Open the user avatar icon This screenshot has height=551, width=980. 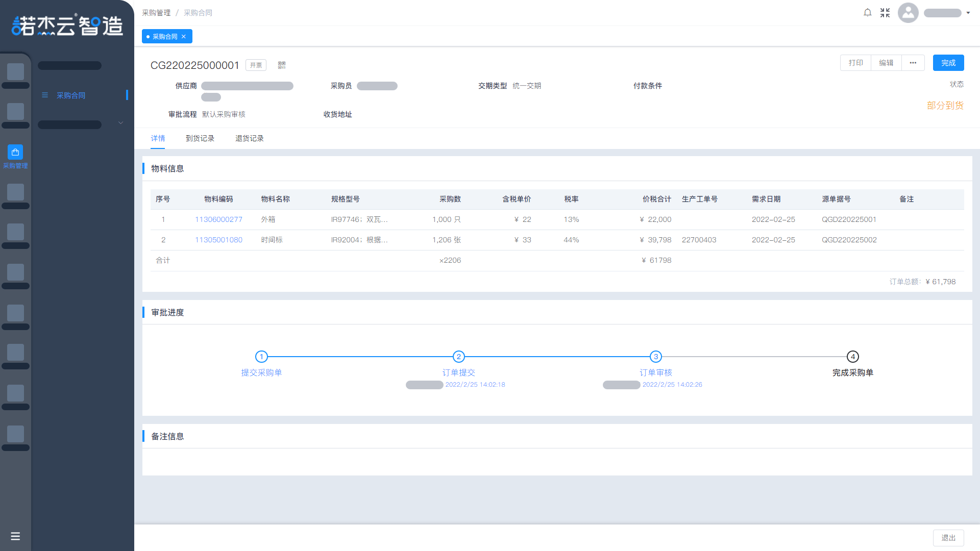pos(908,13)
